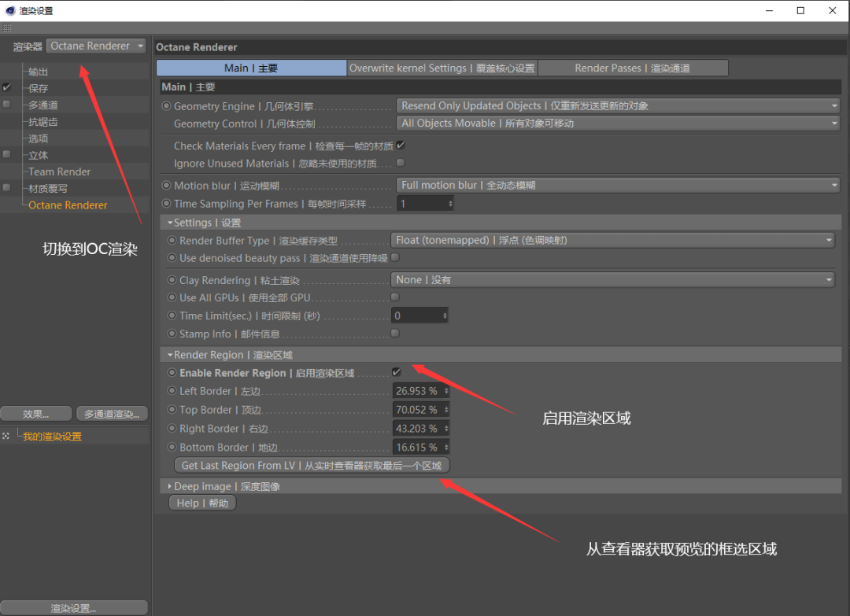
Task: Switch to Render Passes | 渲染通道 tab
Action: (x=633, y=68)
